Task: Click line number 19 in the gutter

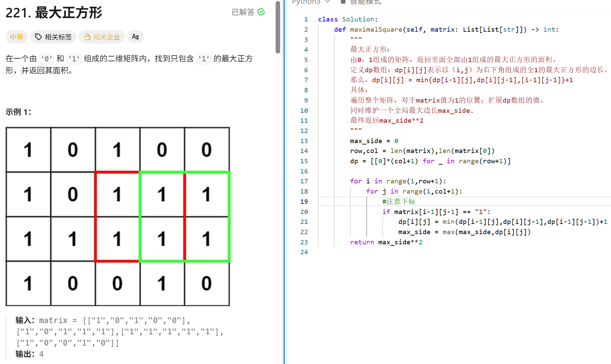Action: (304, 201)
